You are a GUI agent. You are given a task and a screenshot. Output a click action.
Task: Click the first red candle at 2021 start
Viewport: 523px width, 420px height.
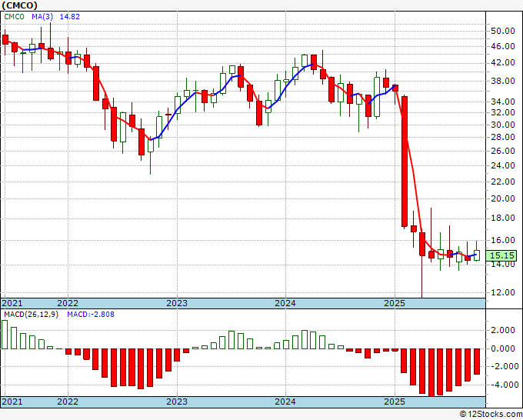point(5,39)
